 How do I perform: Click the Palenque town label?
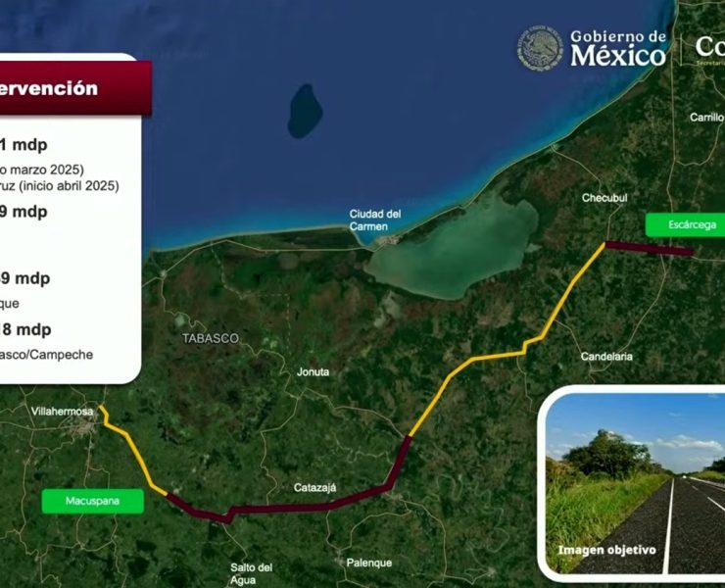[x=368, y=563]
